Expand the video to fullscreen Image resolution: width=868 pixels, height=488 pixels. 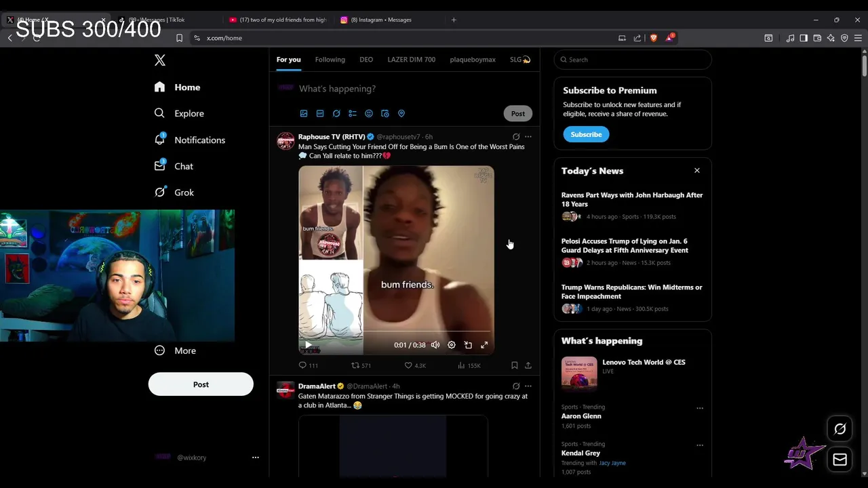point(484,345)
